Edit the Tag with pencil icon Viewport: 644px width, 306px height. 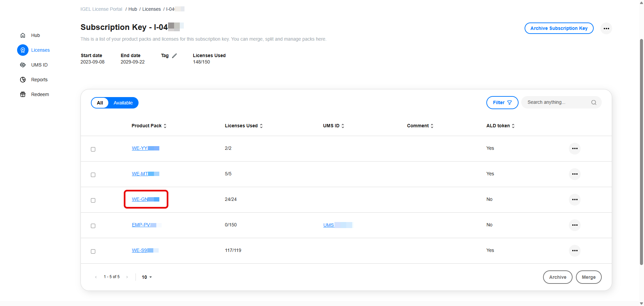coord(174,56)
